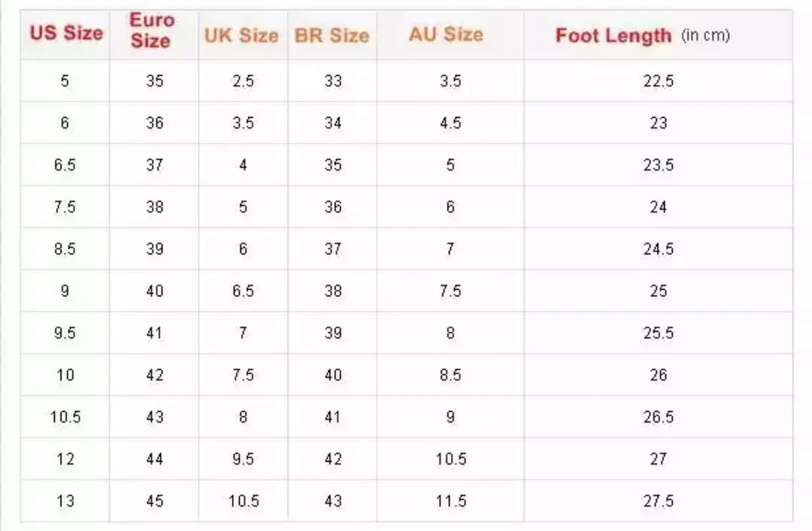812x531 pixels.
Task: Click foot length 25.5 cell
Action: [x=658, y=333]
